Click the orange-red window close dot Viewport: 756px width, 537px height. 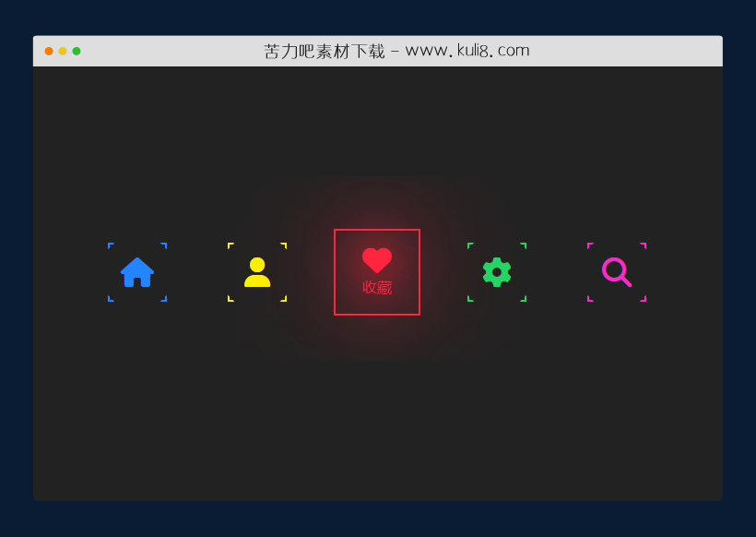coord(49,51)
